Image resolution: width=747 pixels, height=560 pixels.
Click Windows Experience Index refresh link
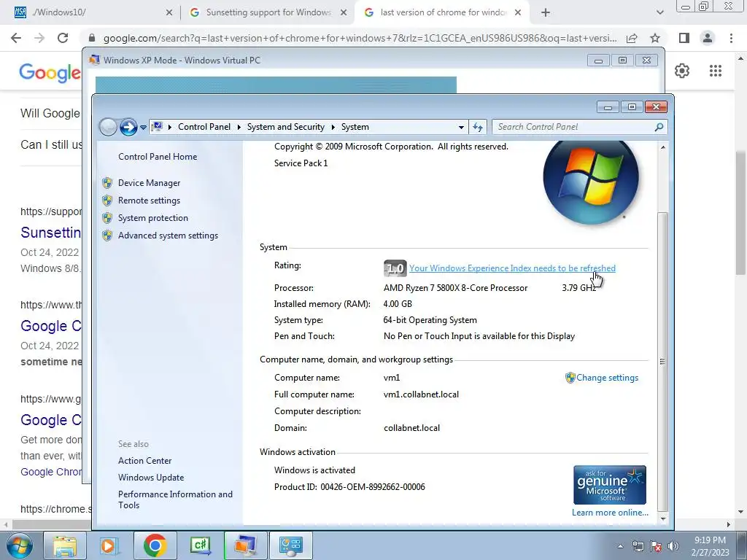512,268
